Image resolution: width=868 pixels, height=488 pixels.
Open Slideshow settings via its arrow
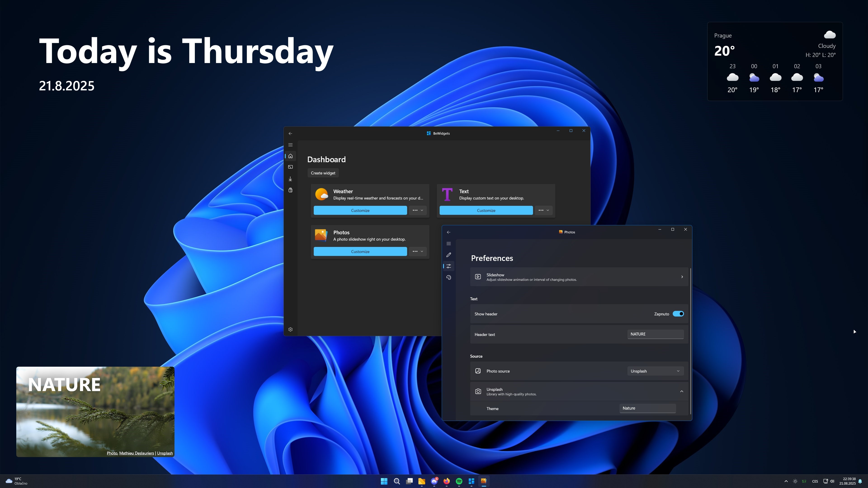[x=682, y=277]
